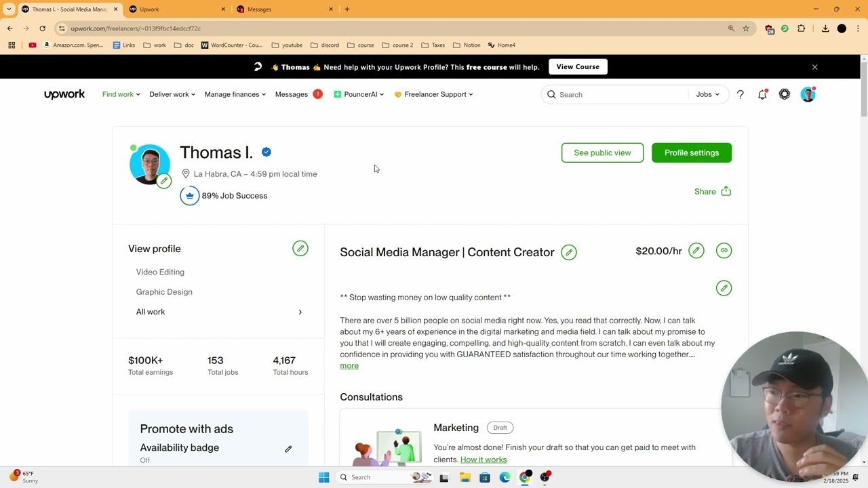Image resolution: width=868 pixels, height=488 pixels.
Task: Click the $100K+ Total earnings stat
Action: click(151, 365)
